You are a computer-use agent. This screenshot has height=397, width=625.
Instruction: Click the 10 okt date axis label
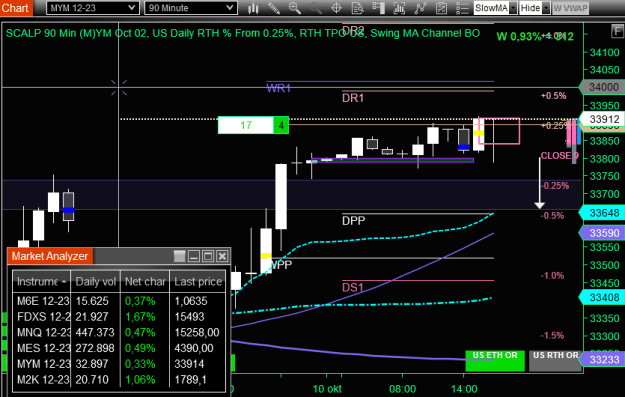(327, 389)
